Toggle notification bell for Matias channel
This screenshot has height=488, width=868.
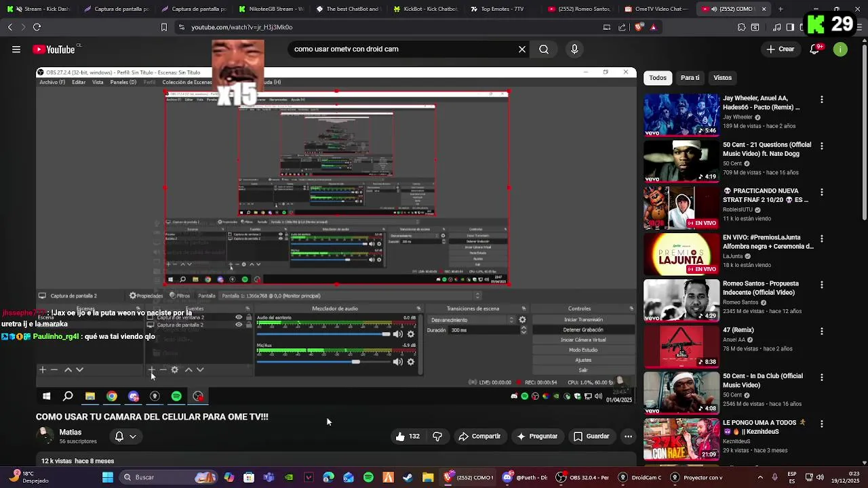click(119, 436)
